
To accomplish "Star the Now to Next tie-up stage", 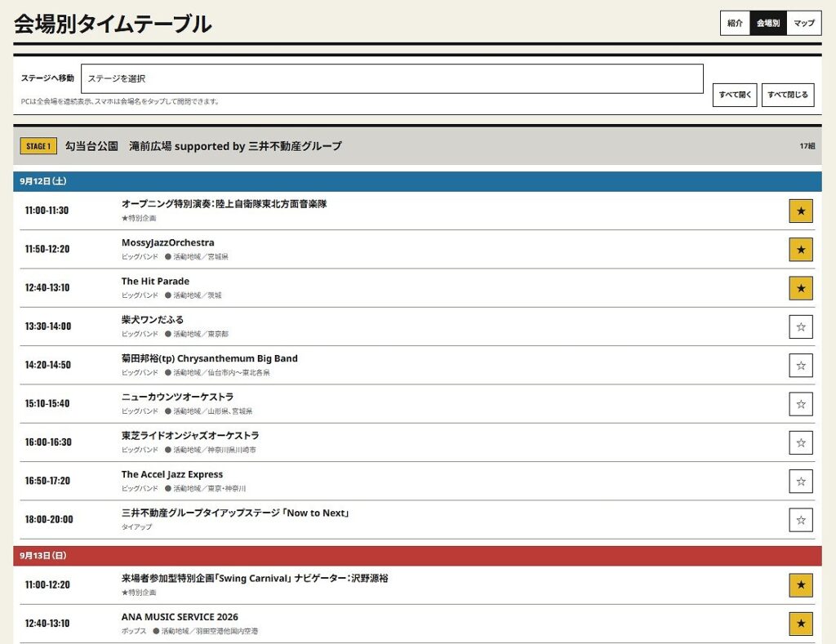I will point(801,520).
